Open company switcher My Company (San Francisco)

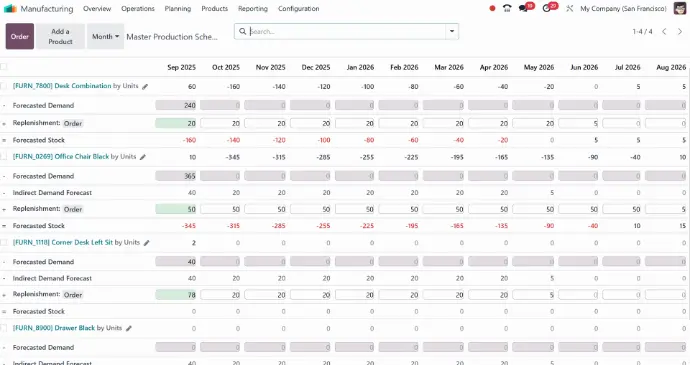[623, 8]
